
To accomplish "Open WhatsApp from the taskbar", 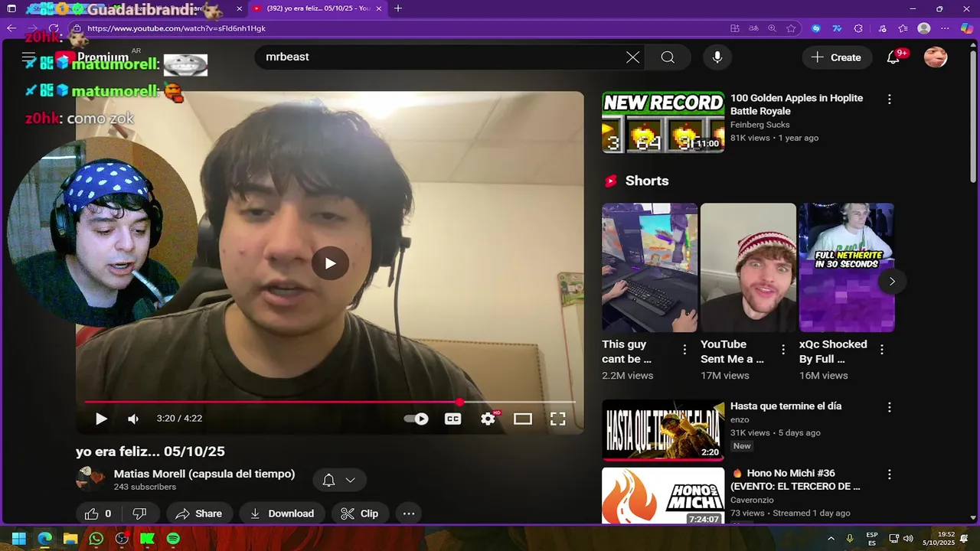I will (96, 539).
